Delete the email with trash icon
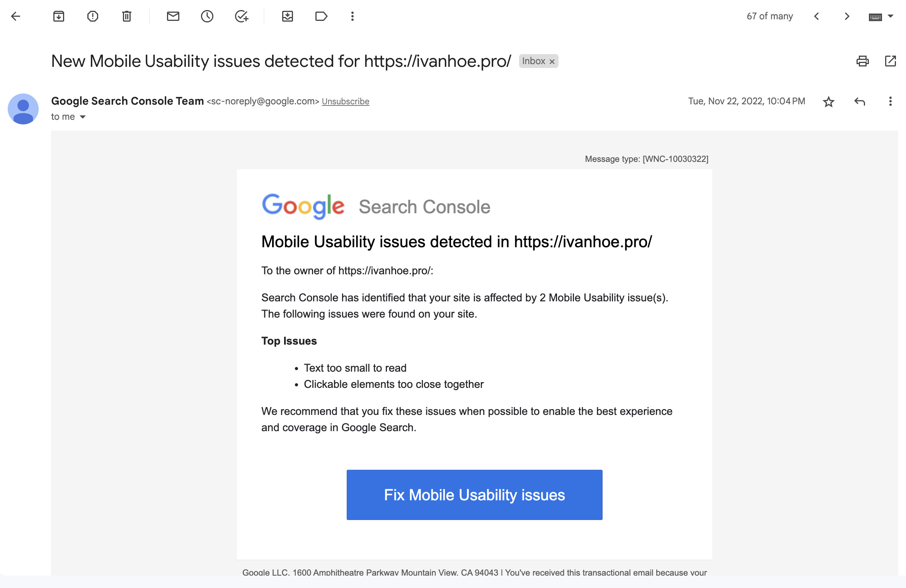The width and height of the screenshot is (906, 588). (x=127, y=16)
